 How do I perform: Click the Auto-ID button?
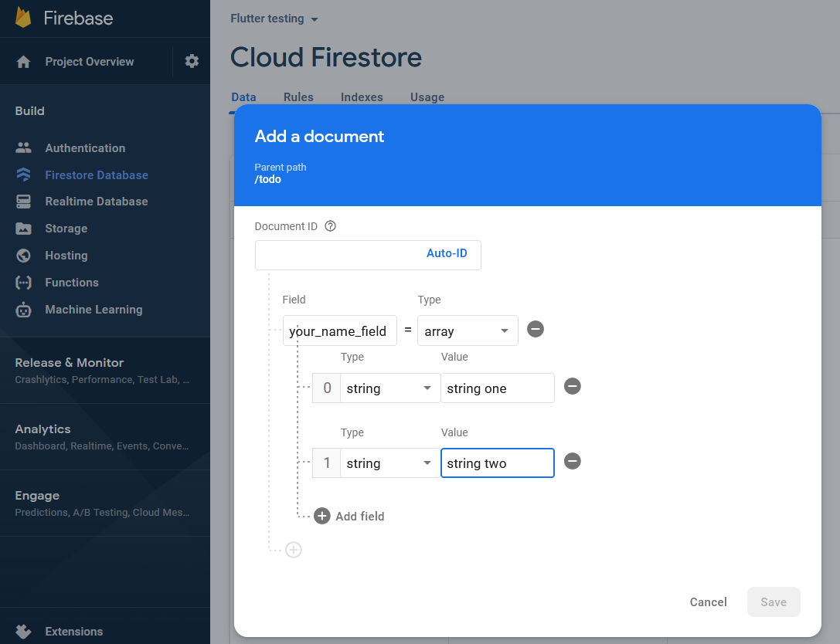point(447,253)
